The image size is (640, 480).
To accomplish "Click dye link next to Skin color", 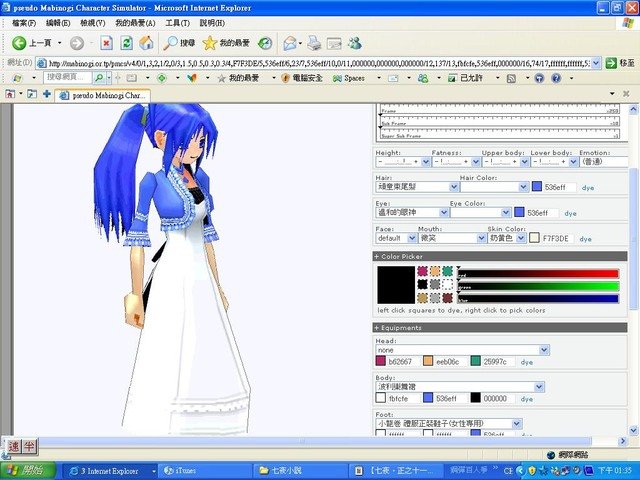I will (x=585, y=239).
